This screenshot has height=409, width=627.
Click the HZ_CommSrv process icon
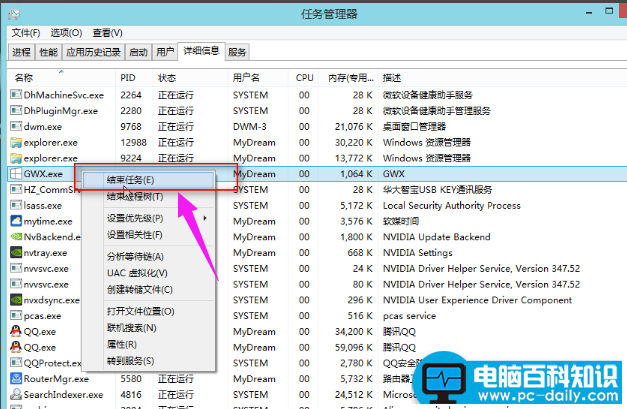16,189
